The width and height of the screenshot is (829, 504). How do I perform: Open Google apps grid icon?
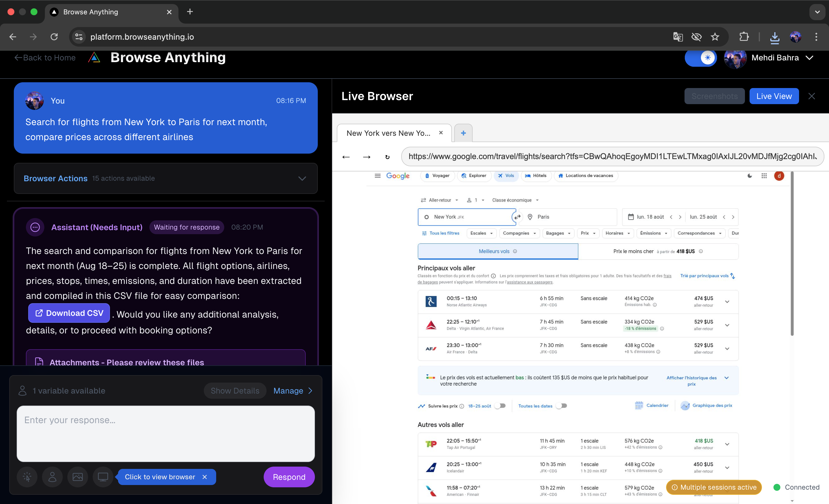765,175
